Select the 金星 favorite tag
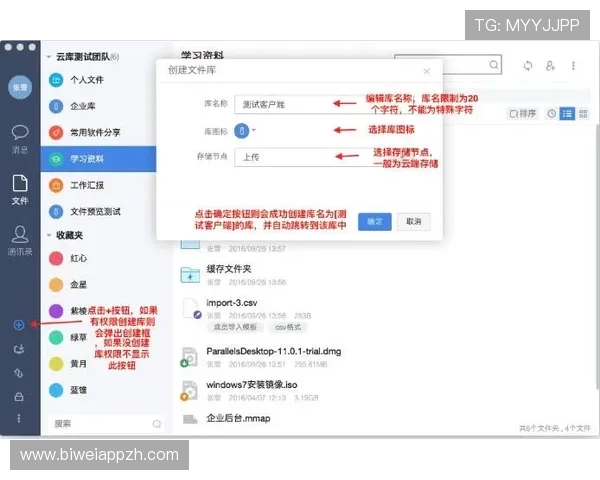This screenshot has width=600, height=480. tap(69, 285)
